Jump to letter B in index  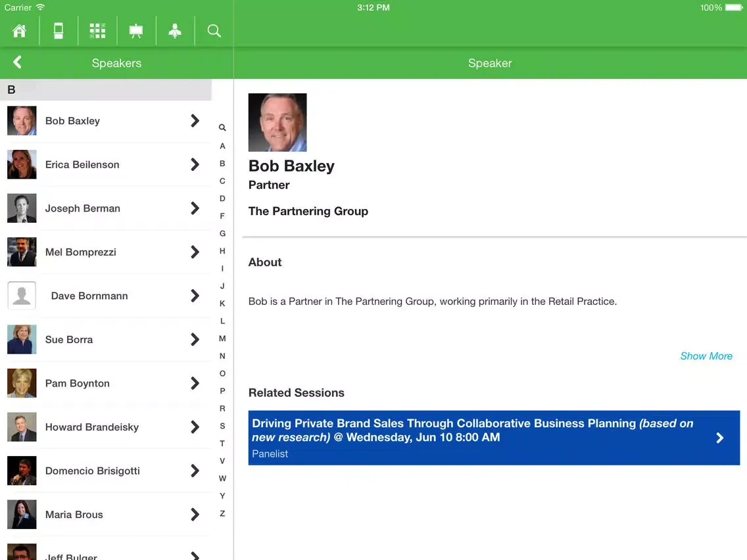pos(222,164)
